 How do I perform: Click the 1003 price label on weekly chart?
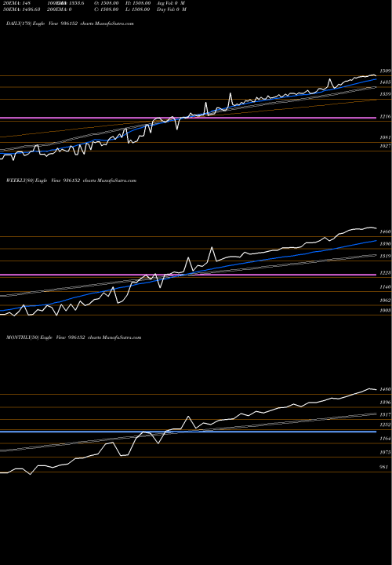click(x=385, y=311)
